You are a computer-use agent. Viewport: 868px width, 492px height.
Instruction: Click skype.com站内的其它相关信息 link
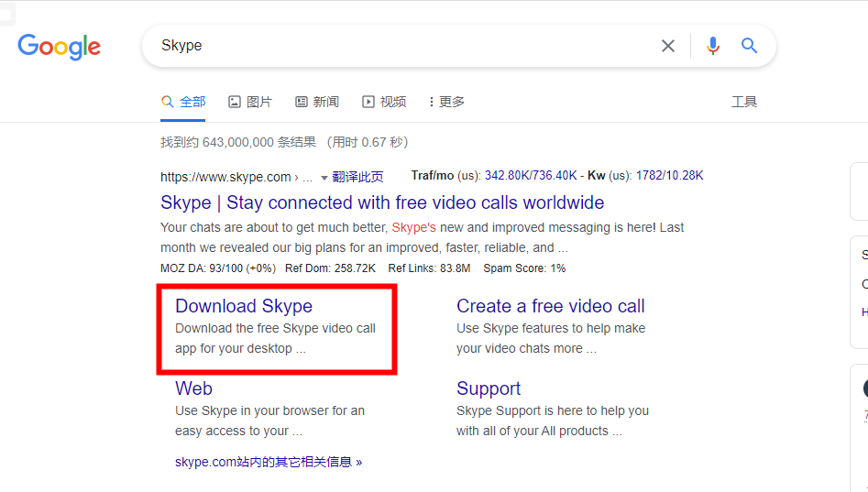click(269, 462)
